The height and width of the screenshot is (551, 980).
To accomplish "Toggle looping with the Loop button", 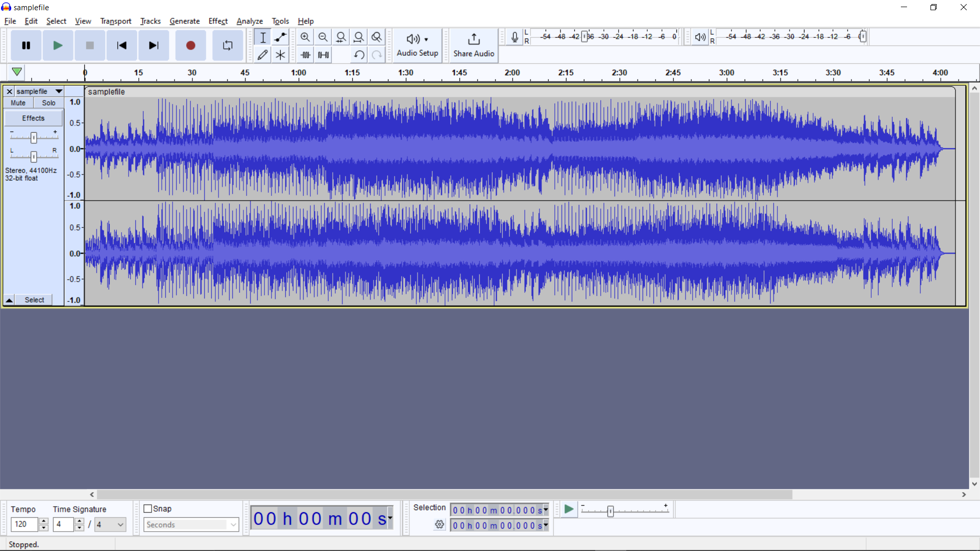I will 228,45.
